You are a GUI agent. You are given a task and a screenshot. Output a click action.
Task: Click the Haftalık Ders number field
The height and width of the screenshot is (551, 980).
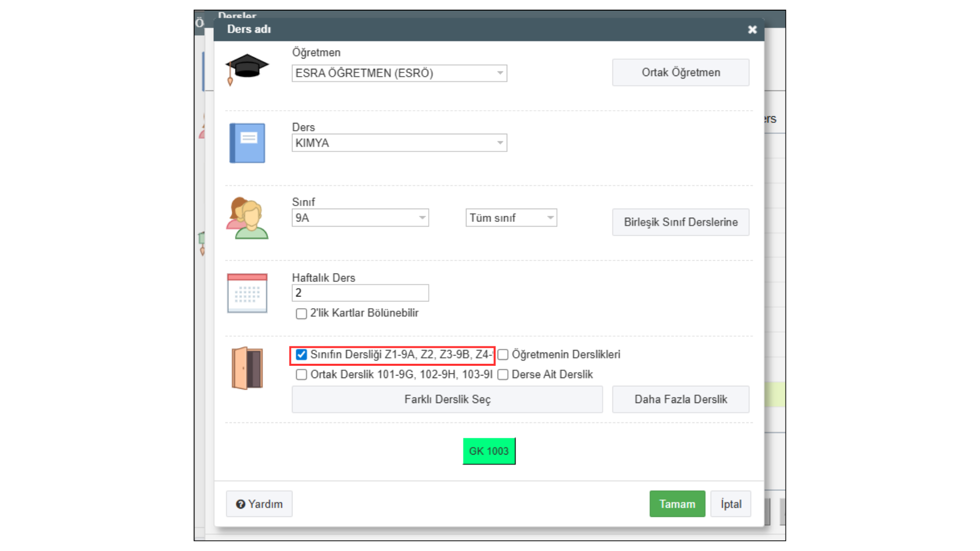[360, 293]
